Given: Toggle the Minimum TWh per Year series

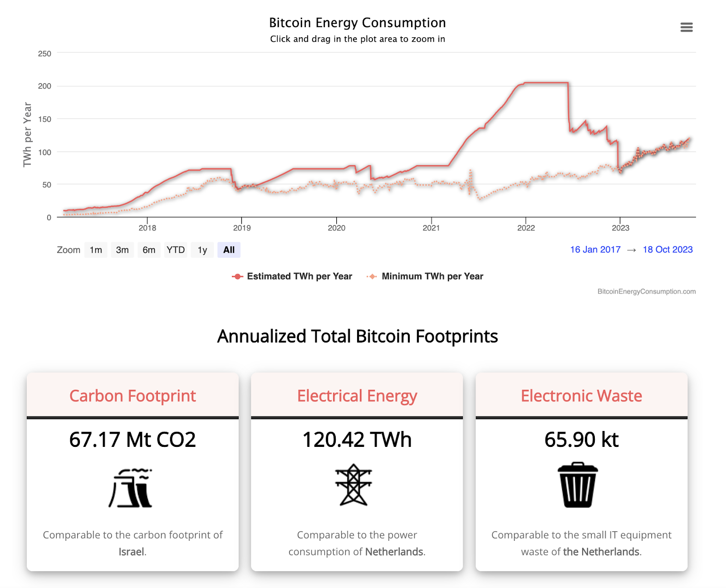Looking at the screenshot, I should (x=432, y=276).
